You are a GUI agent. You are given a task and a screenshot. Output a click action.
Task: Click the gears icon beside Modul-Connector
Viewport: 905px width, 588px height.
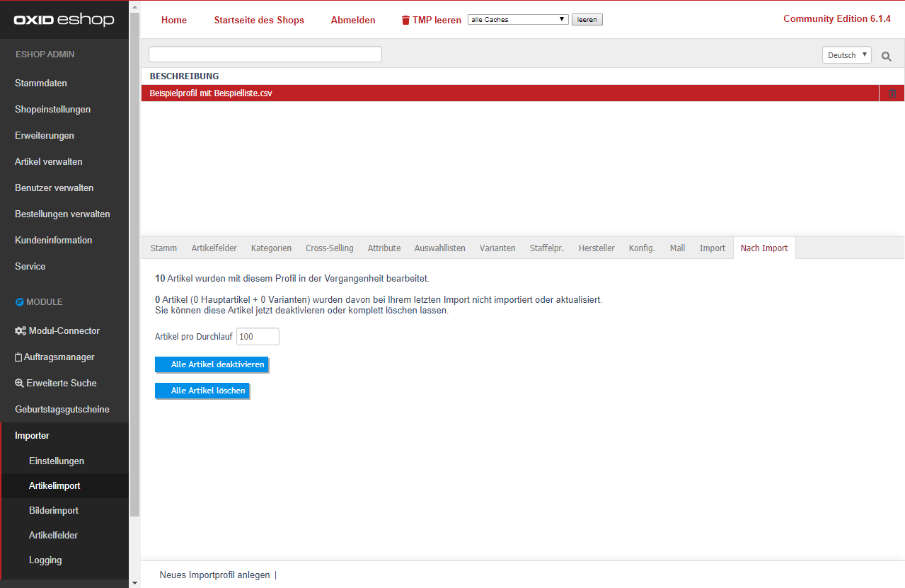tap(21, 331)
